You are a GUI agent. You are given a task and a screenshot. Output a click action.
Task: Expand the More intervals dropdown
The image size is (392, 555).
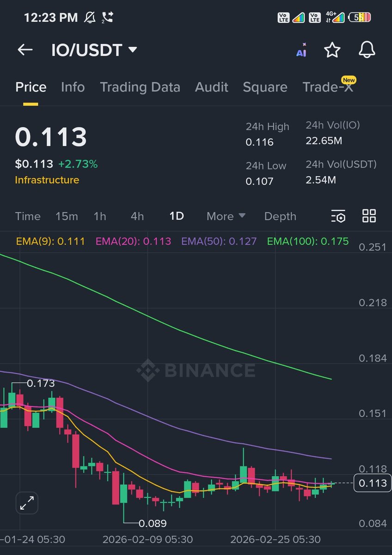[226, 216]
